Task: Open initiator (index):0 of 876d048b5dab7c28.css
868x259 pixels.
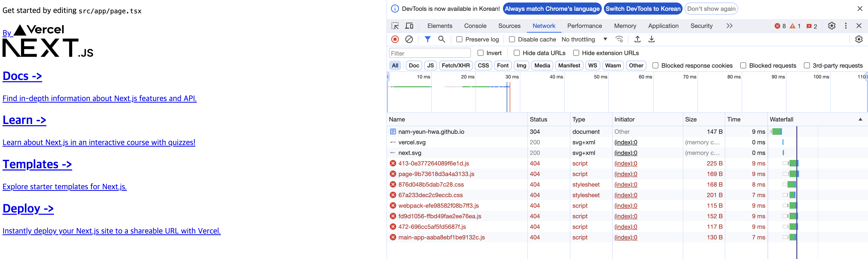Action: pos(625,185)
